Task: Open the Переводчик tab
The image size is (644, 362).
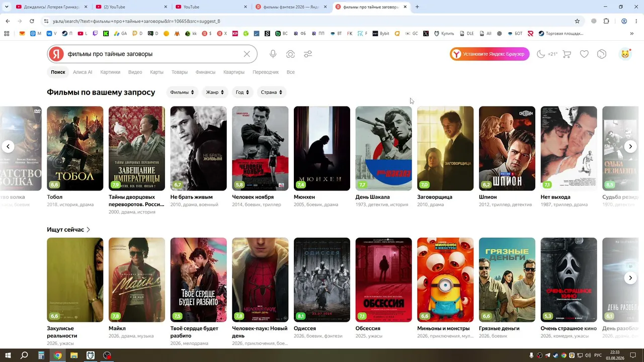Action: pyautogui.click(x=266, y=72)
